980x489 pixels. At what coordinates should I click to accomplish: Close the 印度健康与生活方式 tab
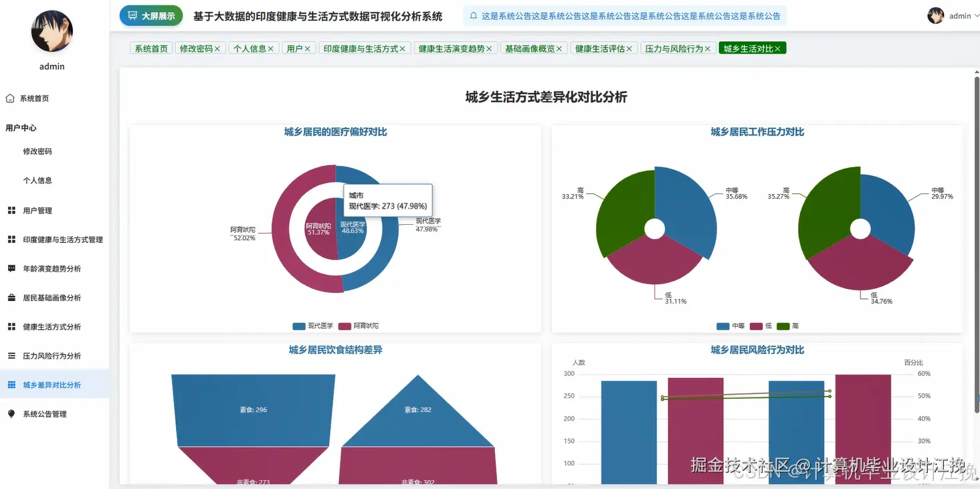pyautogui.click(x=402, y=49)
